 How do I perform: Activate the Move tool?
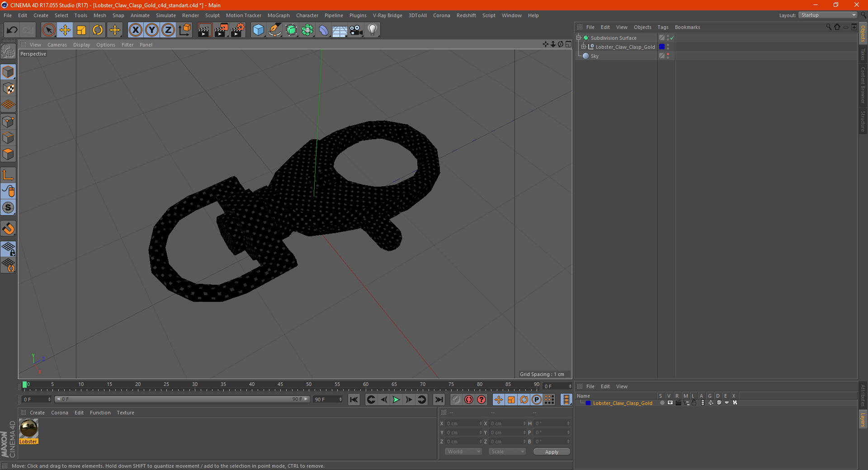point(65,30)
